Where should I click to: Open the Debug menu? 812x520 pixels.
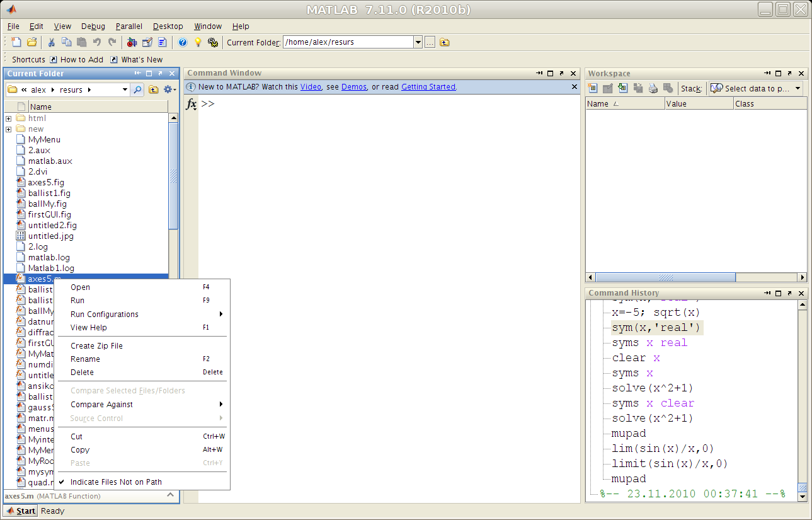coord(93,26)
